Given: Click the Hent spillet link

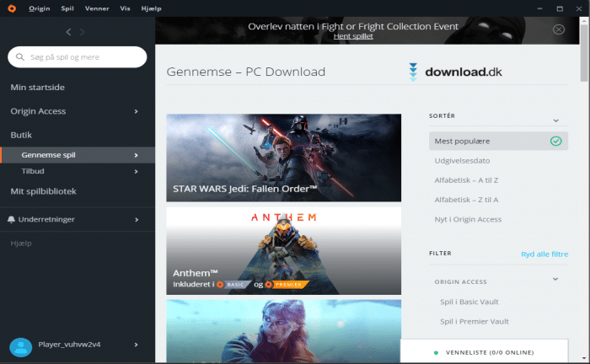Looking at the screenshot, I should click(x=353, y=37).
